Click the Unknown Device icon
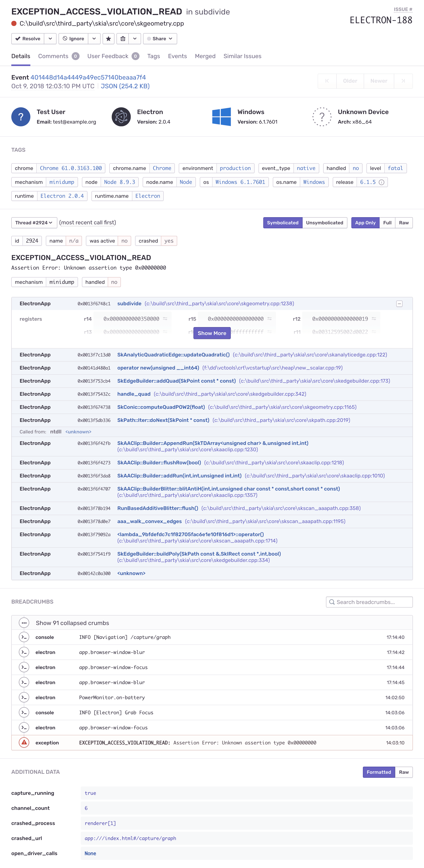Viewport: 424px width, 868px height. [322, 117]
